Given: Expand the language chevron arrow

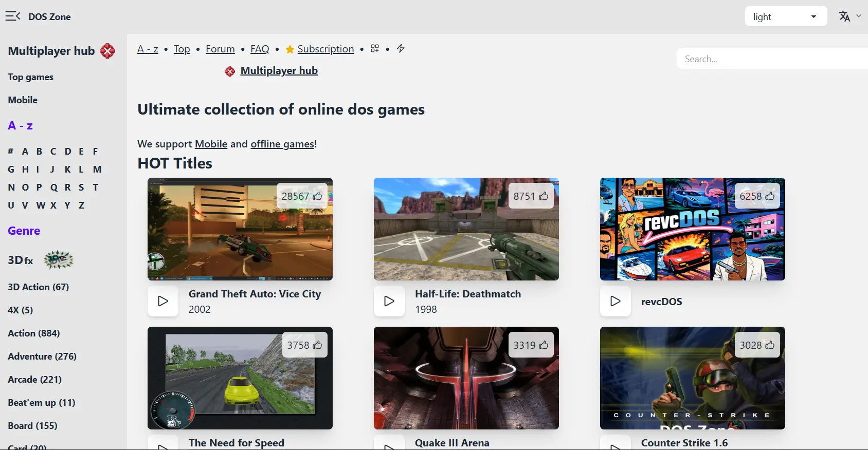Looking at the screenshot, I should click(859, 16).
